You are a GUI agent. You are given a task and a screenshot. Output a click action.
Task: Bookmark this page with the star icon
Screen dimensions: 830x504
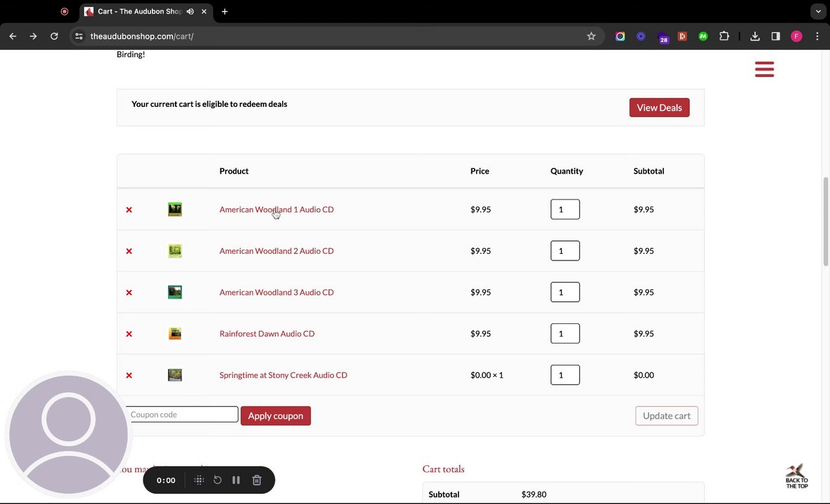(x=591, y=36)
